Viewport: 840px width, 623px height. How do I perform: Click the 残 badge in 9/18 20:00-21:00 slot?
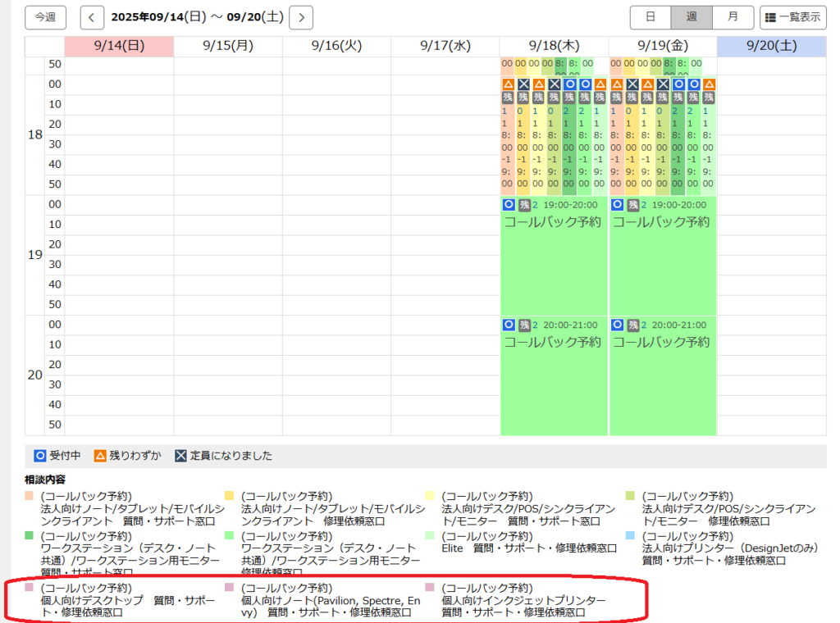point(524,325)
